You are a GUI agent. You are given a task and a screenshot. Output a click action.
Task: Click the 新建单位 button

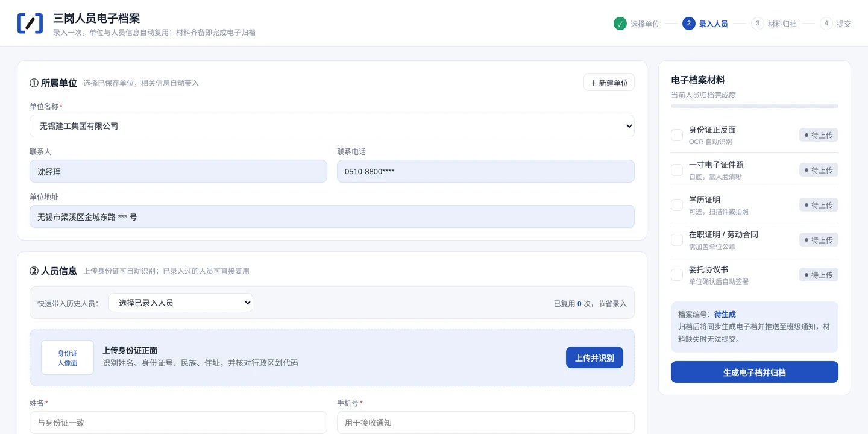[609, 83]
